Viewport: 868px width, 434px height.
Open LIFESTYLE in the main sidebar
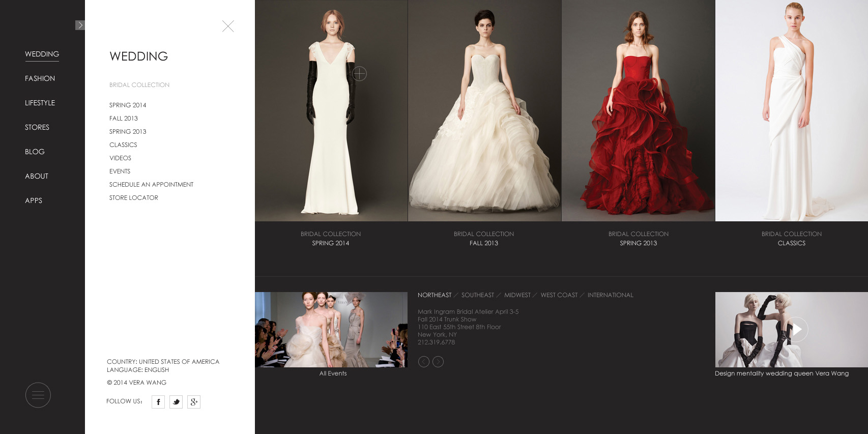point(40,103)
